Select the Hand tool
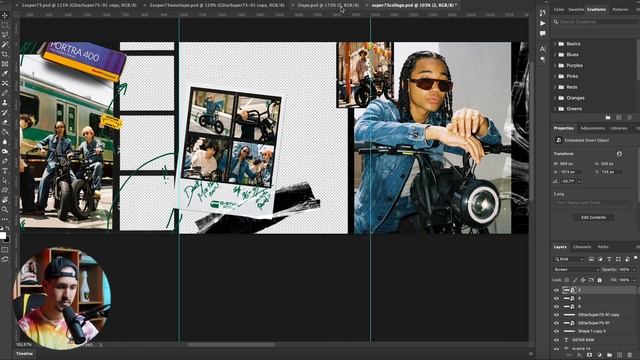The width and height of the screenshot is (640, 360). click(x=5, y=200)
